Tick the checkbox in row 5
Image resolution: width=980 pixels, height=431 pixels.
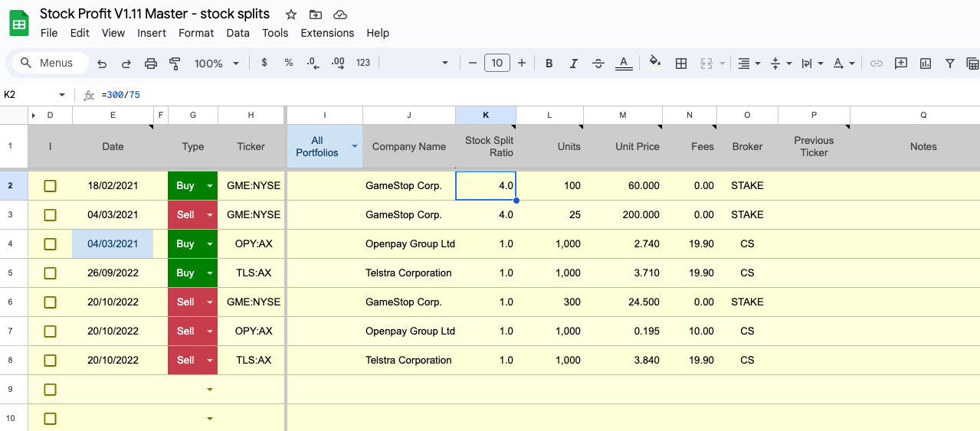coord(51,273)
